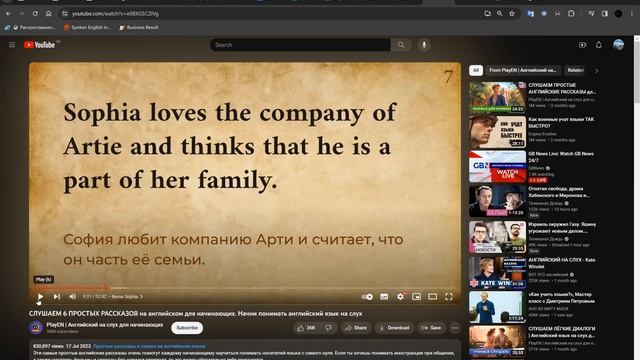Switch to the miniplayer
Screen dimensions: 640x360
pos(416,297)
